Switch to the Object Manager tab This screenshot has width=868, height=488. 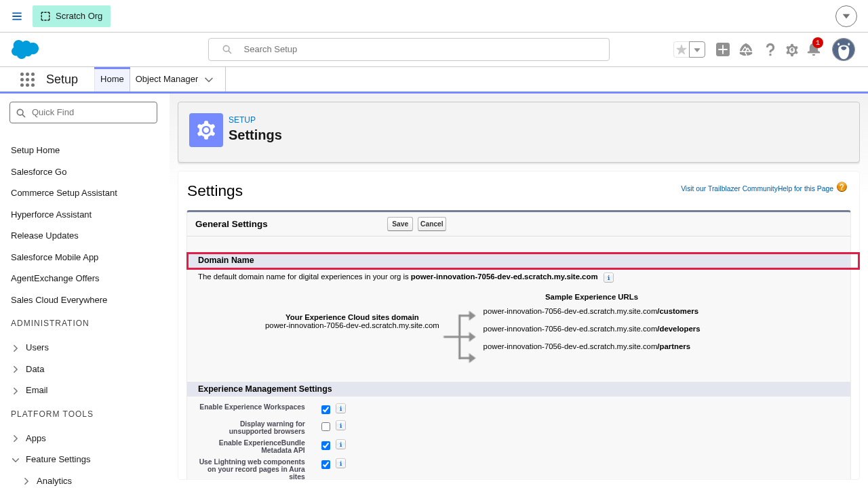167,79
